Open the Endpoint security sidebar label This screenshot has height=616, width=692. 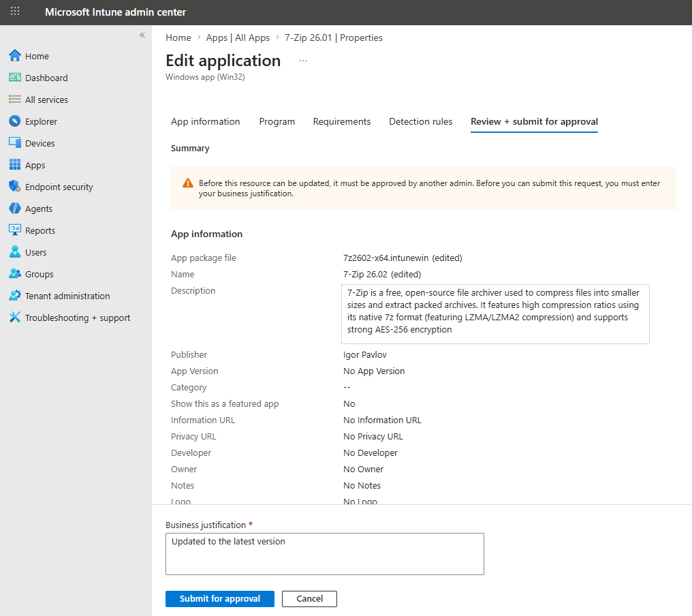click(59, 187)
